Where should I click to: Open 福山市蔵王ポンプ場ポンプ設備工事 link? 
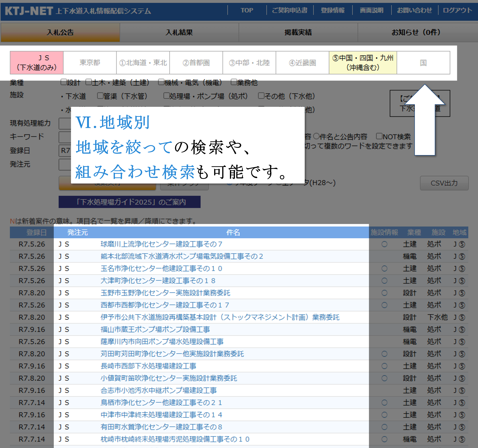click(155, 329)
